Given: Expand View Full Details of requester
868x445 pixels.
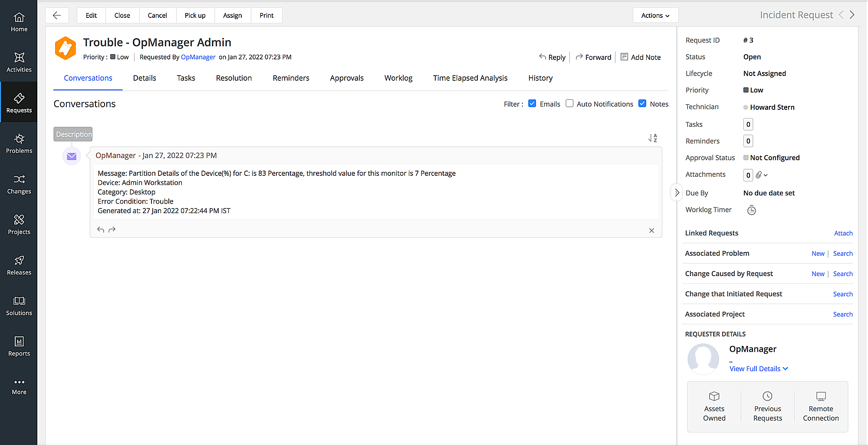Looking at the screenshot, I should tap(758, 369).
